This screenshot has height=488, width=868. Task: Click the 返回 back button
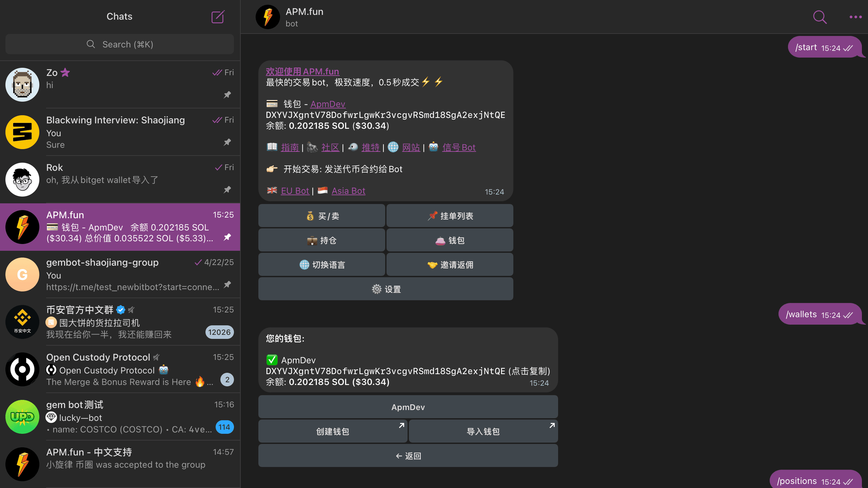pos(408,455)
